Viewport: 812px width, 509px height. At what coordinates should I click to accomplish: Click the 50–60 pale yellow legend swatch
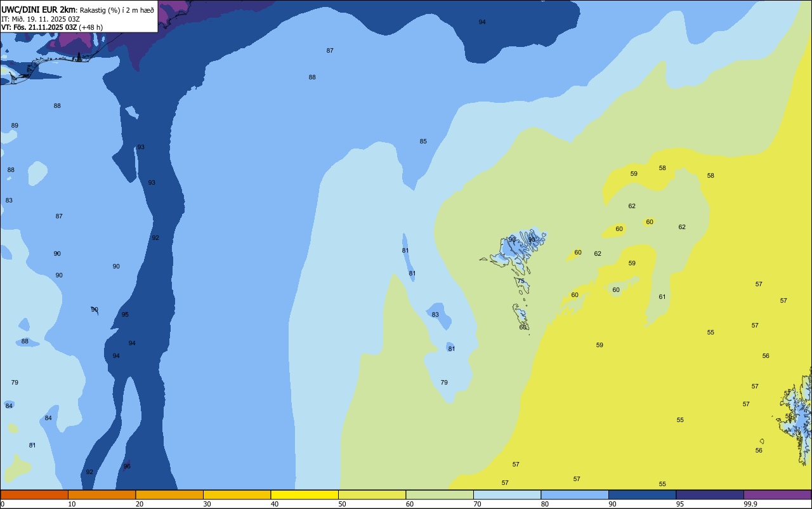click(372, 494)
